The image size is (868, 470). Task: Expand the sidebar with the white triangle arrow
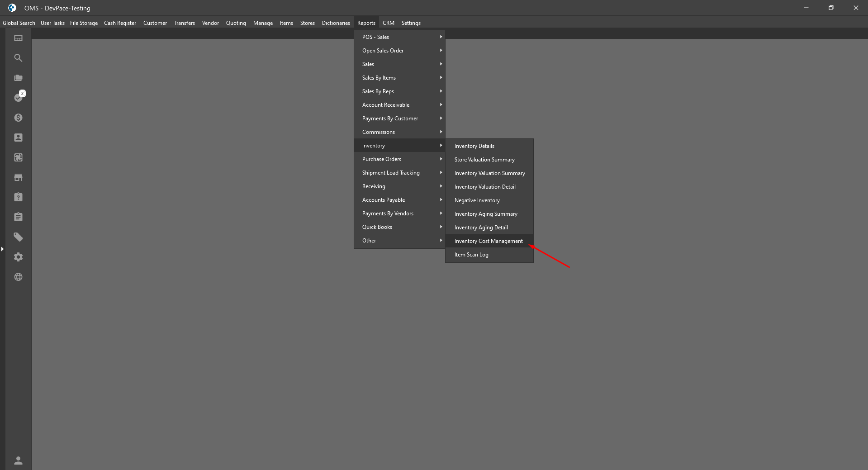coord(2,249)
